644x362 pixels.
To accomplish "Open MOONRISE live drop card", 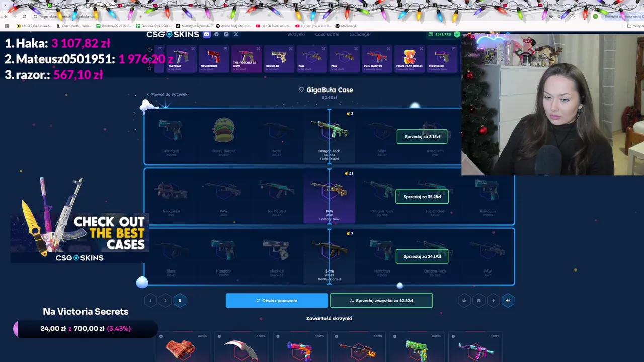I will (442, 59).
